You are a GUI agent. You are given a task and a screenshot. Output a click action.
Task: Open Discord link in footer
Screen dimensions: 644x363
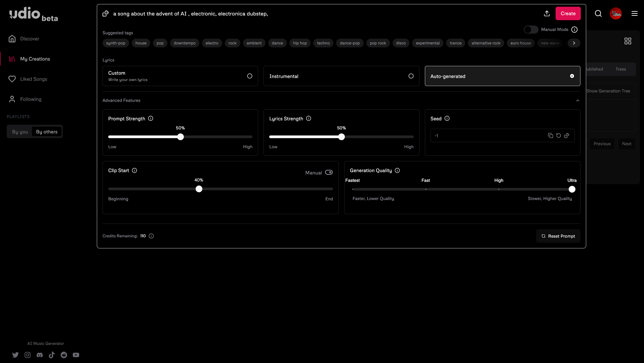40,355
